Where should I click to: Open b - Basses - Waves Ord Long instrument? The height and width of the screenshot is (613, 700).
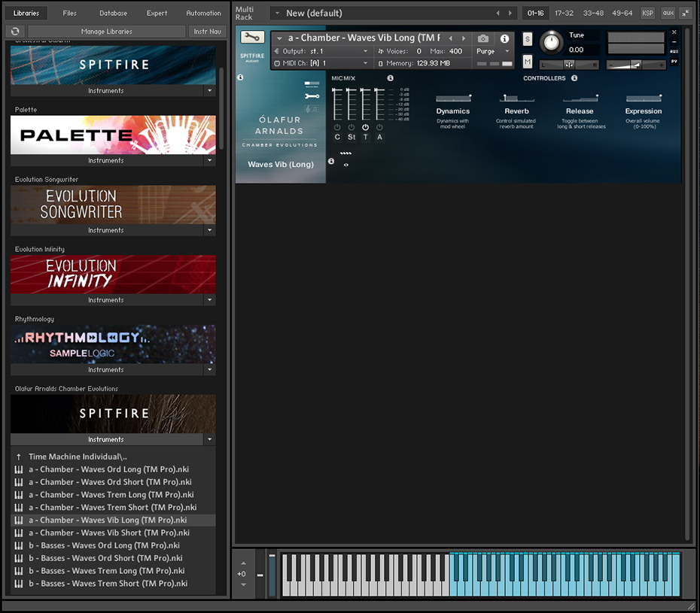(105, 545)
